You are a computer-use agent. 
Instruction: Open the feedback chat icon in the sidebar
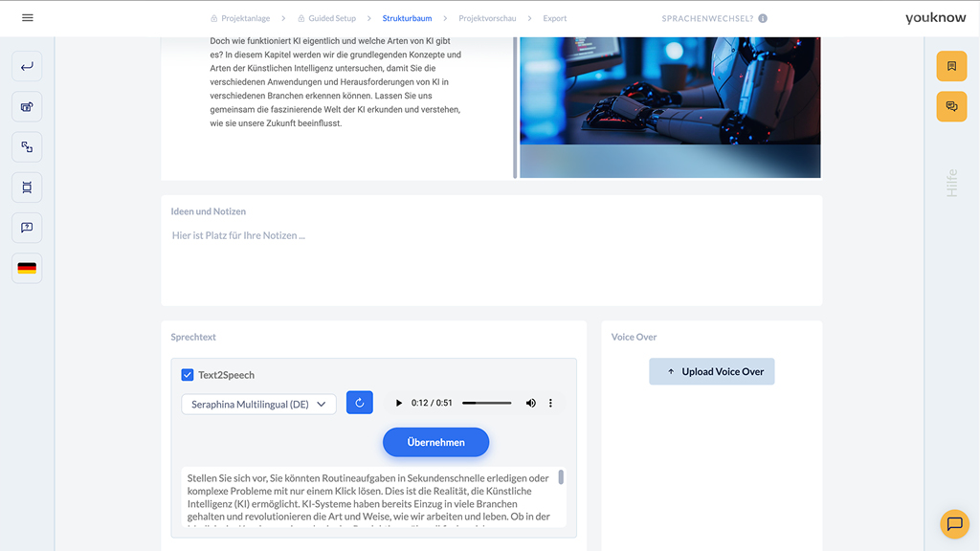tap(26, 227)
